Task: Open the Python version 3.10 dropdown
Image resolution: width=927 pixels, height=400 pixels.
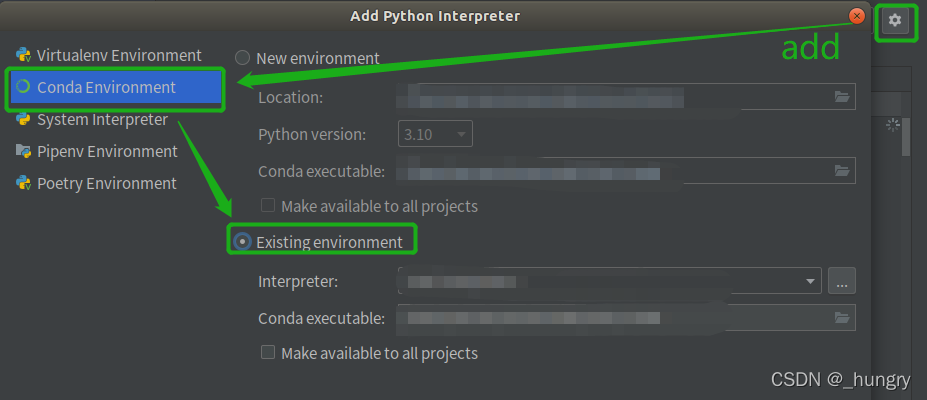Action: coord(435,134)
